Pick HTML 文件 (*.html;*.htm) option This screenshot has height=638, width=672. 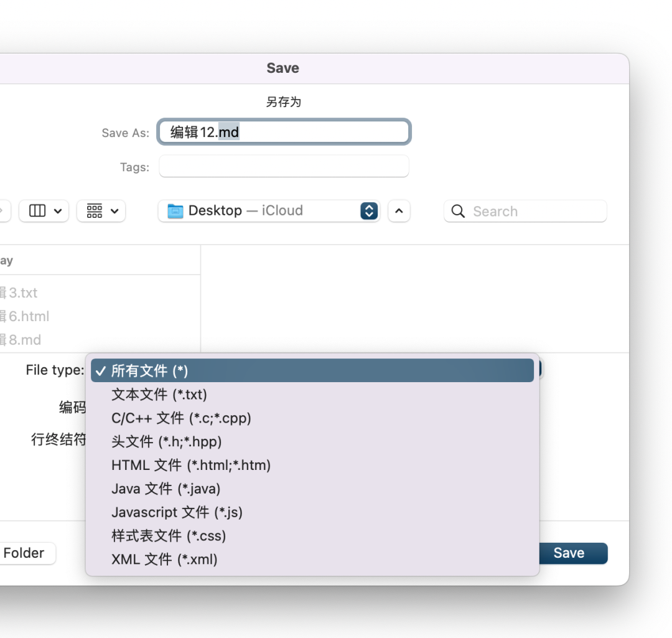(312, 465)
